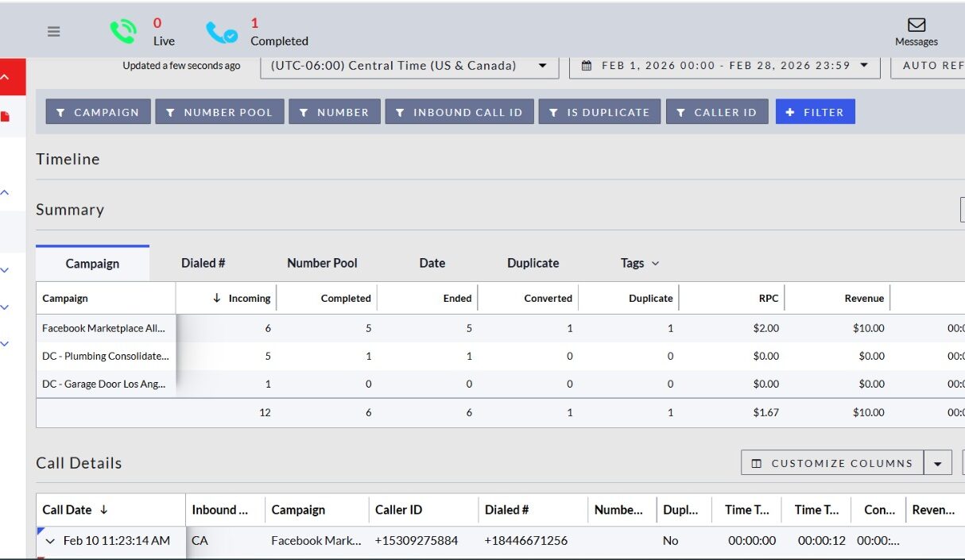Viewport: 965px width, 560px height.
Task: Sort by the Call Date column header
Action: (75, 510)
